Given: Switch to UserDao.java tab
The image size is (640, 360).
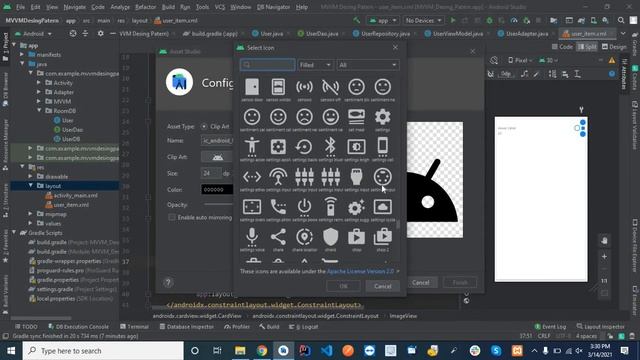Looking at the screenshot, I should 322,33.
